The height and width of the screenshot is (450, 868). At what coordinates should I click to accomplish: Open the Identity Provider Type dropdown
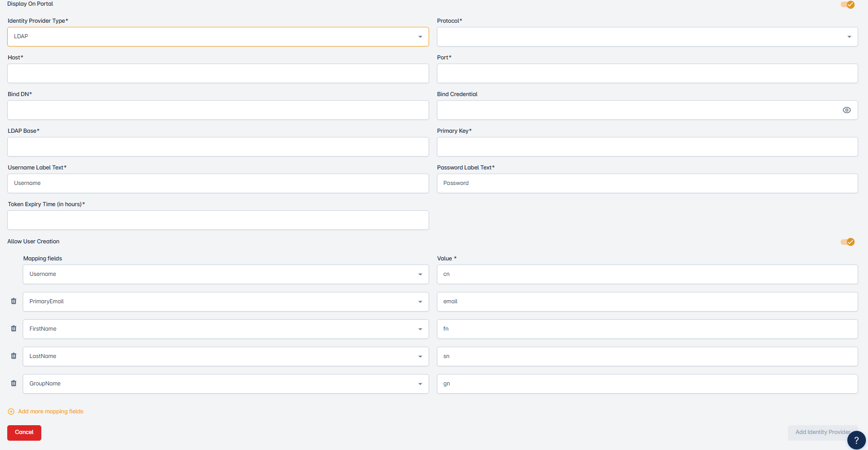click(217, 37)
